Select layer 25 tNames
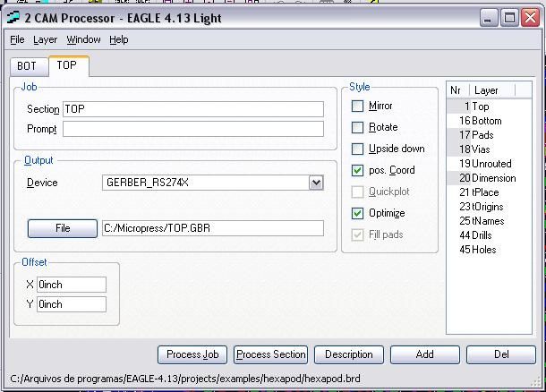 [x=490, y=221]
